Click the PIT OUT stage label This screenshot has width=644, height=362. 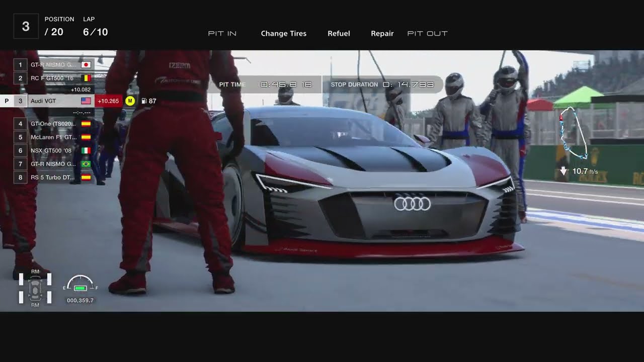click(x=427, y=34)
